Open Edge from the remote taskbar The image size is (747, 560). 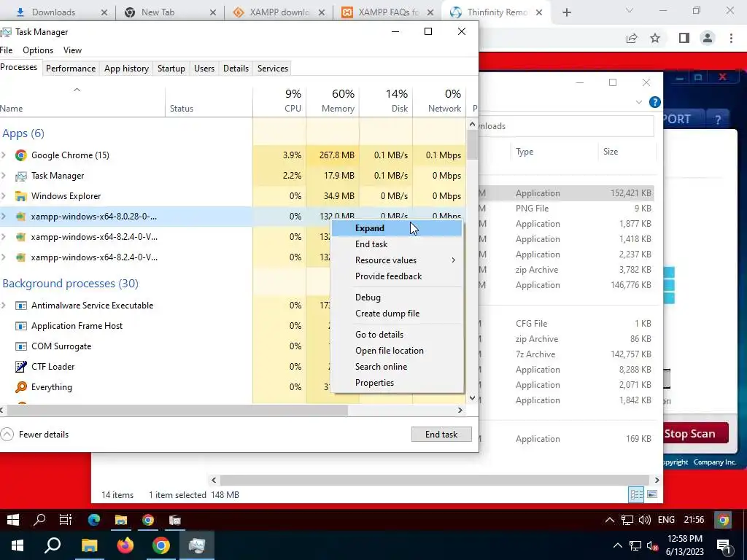pos(94,520)
